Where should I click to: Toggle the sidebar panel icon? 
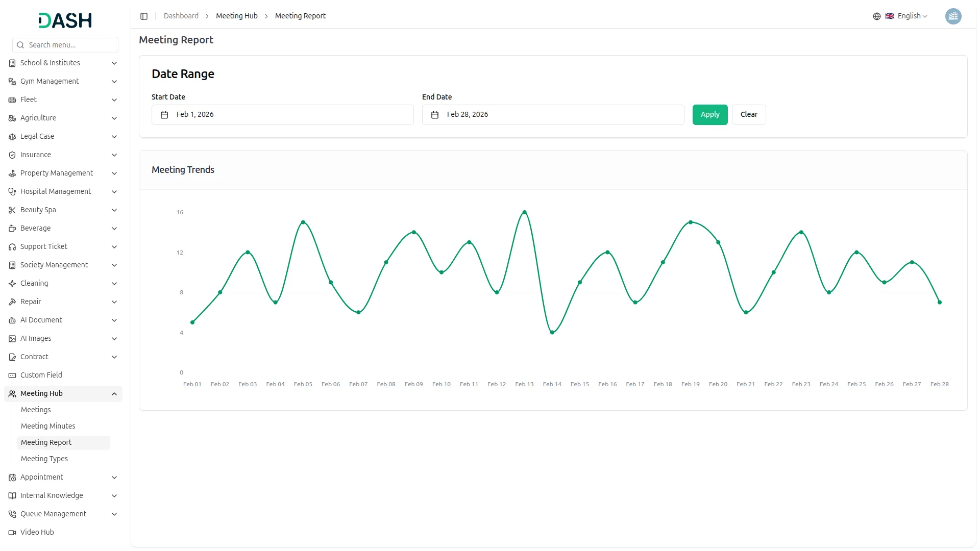144,16
